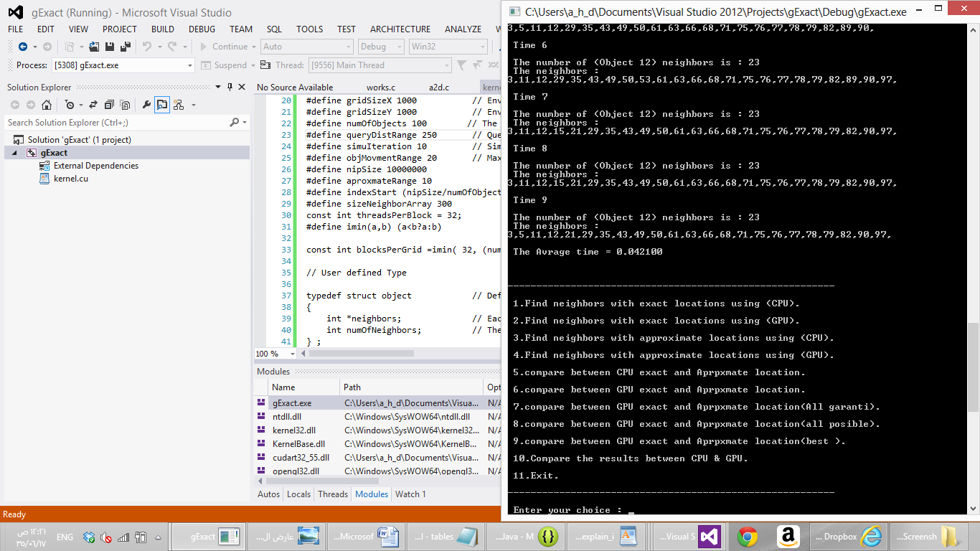Image resolution: width=980 pixels, height=551 pixels.
Task: Click the Properties wrench icon
Action: coord(146,105)
